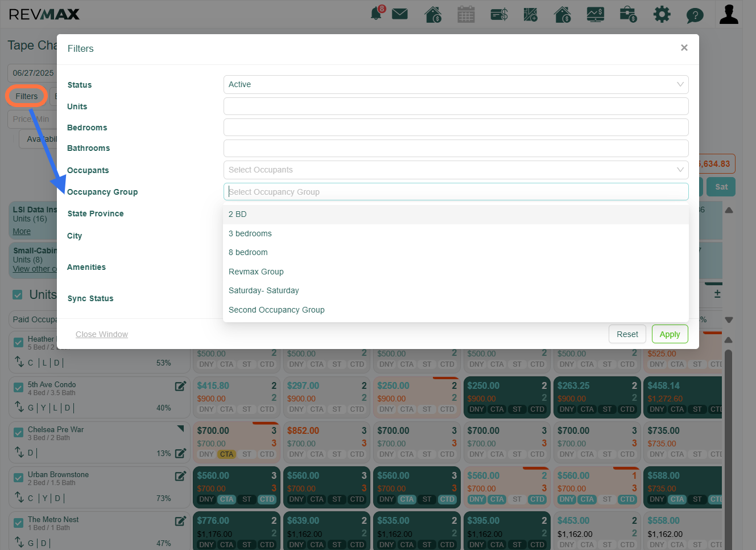Open the credit card payments icon
Viewport: 756px width, 550px height.
pos(499,14)
